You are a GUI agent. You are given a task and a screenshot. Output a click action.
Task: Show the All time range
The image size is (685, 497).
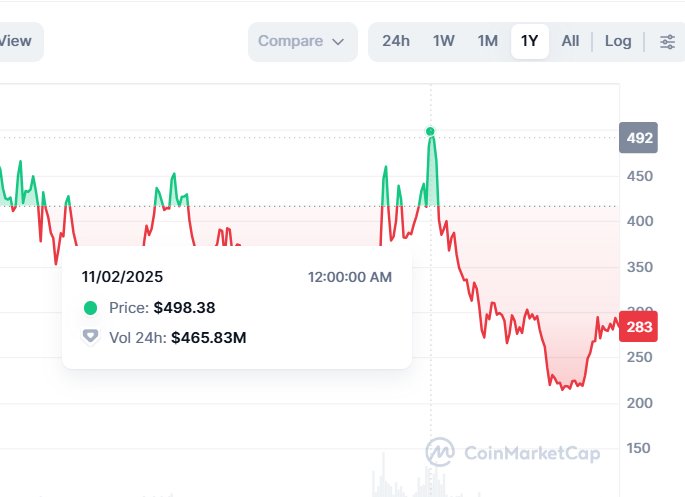pos(570,41)
